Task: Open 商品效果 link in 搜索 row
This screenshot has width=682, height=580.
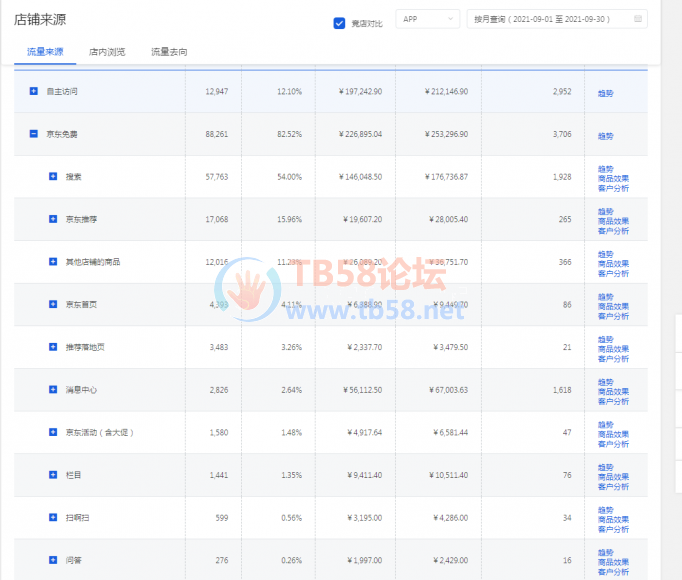Action: tap(613, 178)
